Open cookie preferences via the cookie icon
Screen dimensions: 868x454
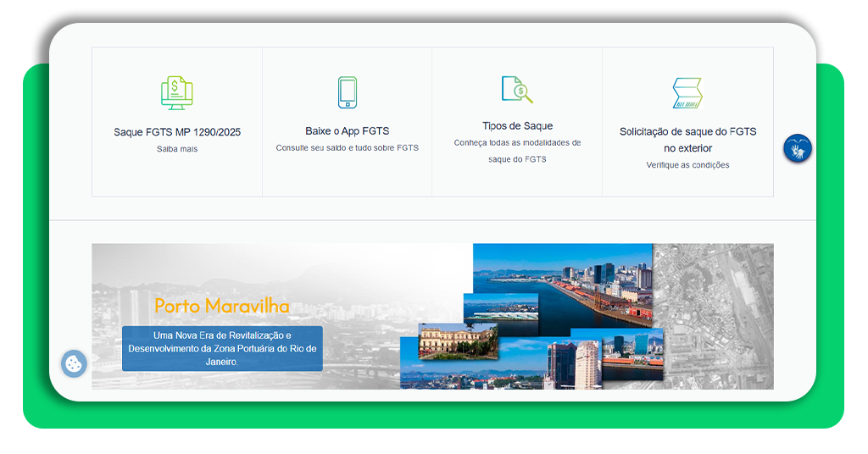click(x=75, y=363)
